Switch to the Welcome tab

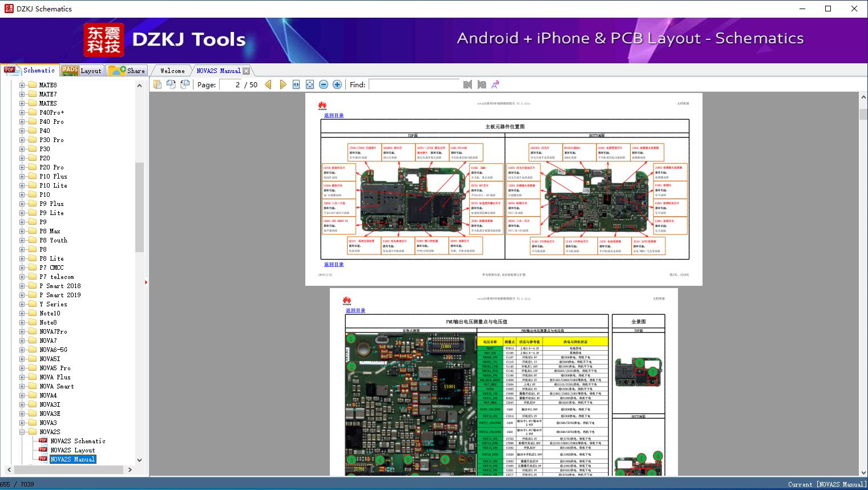172,71
